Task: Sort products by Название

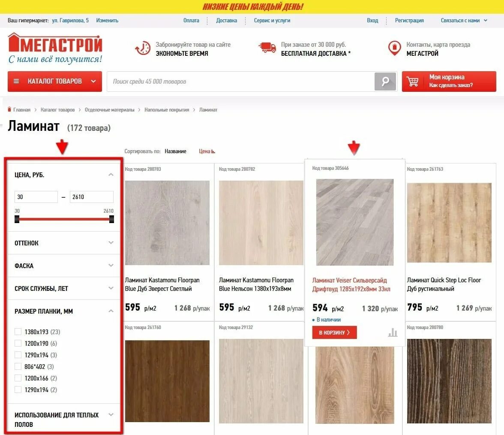Action: pos(175,151)
